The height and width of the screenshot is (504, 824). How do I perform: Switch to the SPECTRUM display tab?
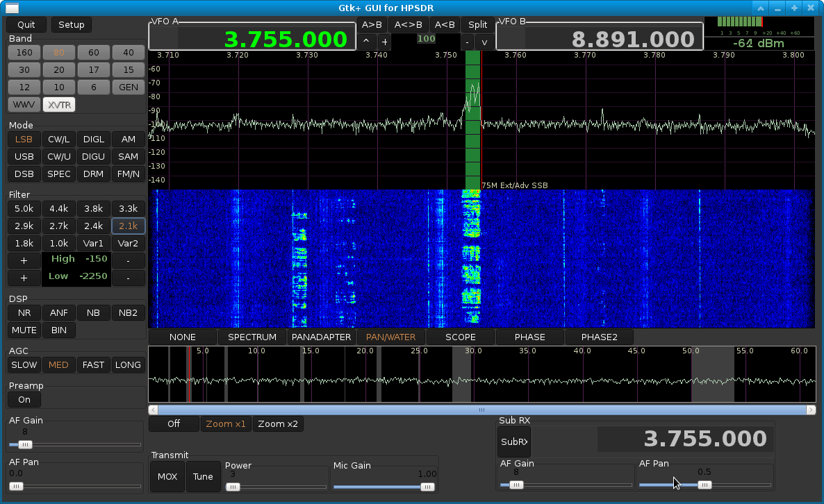252,337
